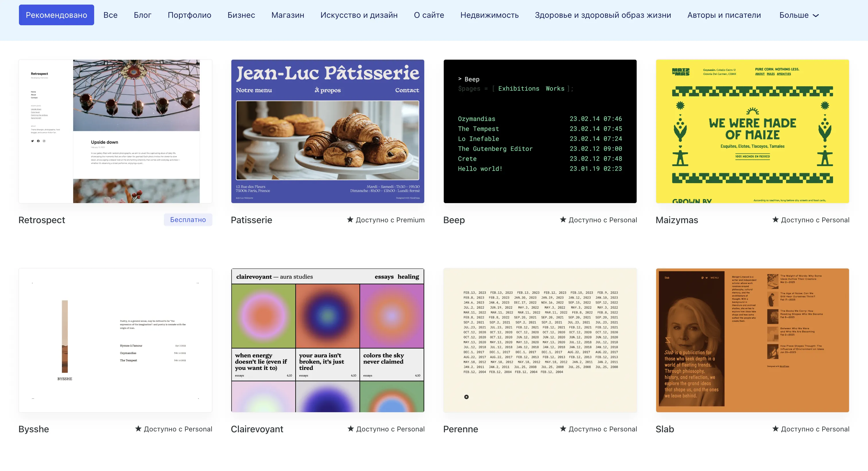Screen dimensions: 868x471
Task: Open the Perenne theme preview thumbnail
Action: [540, 340]
